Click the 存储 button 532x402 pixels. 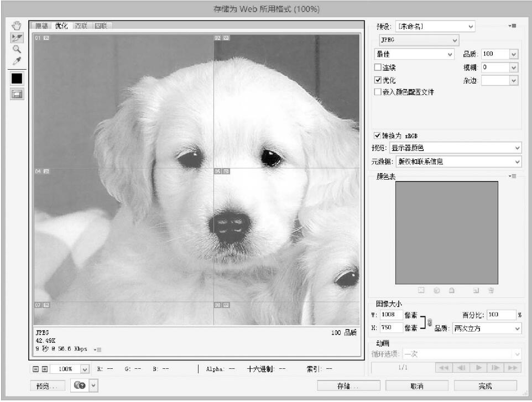tap(348, 385)
